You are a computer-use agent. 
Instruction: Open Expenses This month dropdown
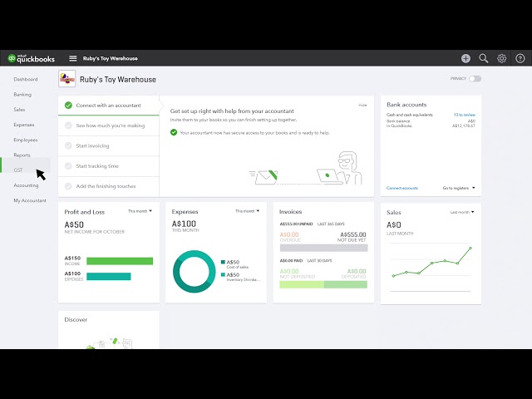[248, 211]
